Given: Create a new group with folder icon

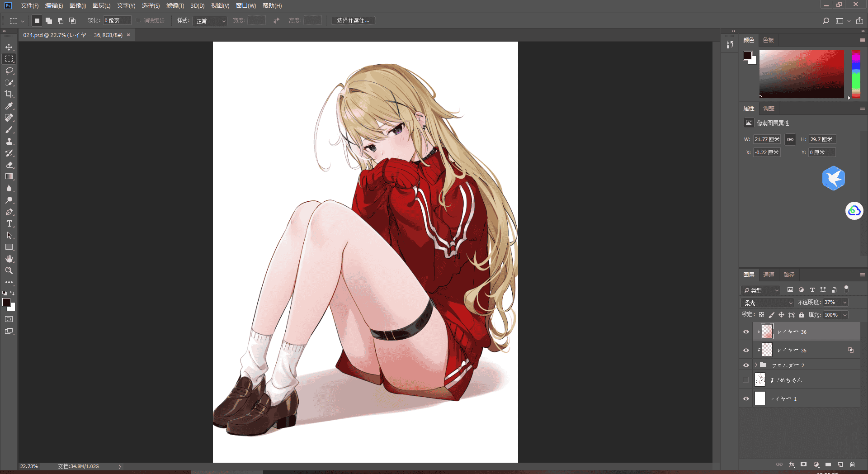Looking at the screenshot, I should point(828,465).
